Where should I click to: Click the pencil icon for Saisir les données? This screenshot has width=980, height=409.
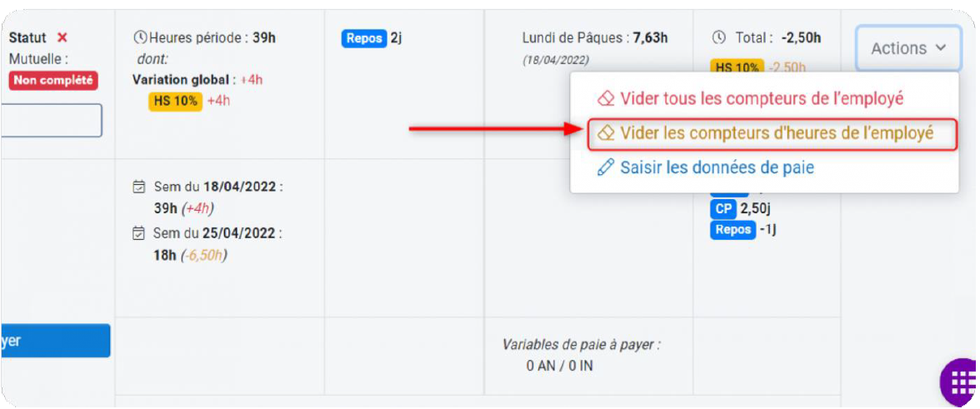click(x=606, y=168)
